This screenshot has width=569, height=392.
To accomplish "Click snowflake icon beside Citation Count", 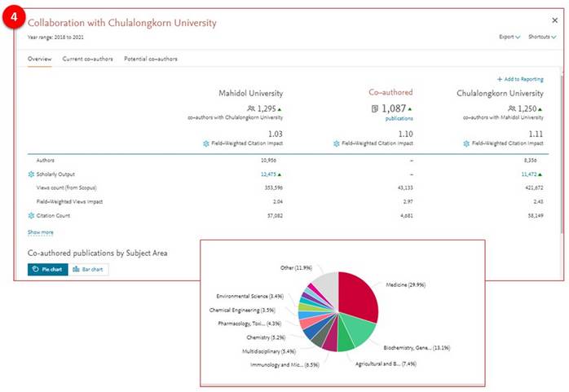I will [x=31, y=215].
